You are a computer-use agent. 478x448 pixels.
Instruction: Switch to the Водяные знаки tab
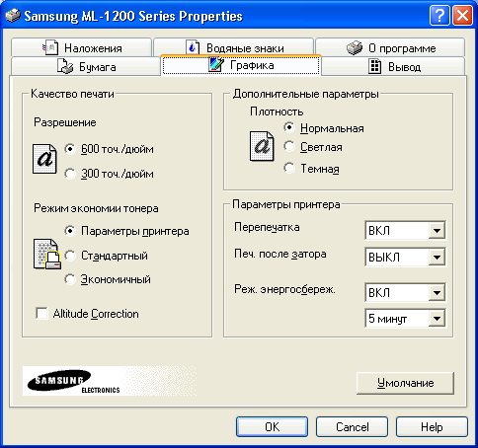tap(233, 47)
